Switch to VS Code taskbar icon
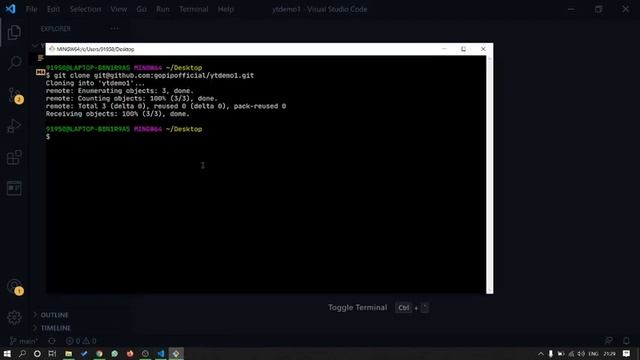Screen dimensions: 640x360 [x=161, y=353]
